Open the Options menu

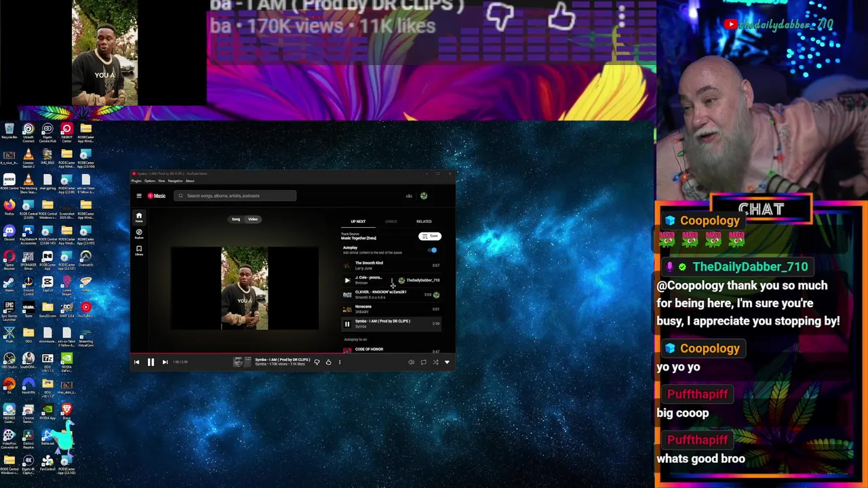(x=150, y=181)
